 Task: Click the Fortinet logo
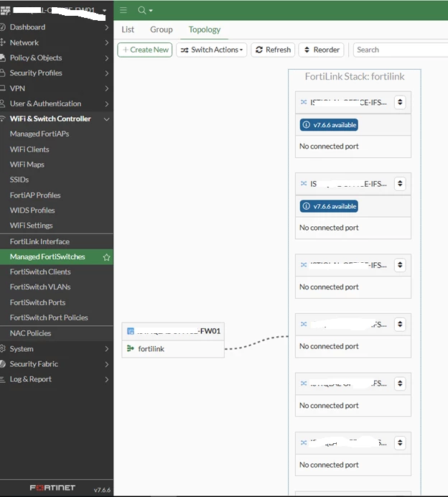52,488
